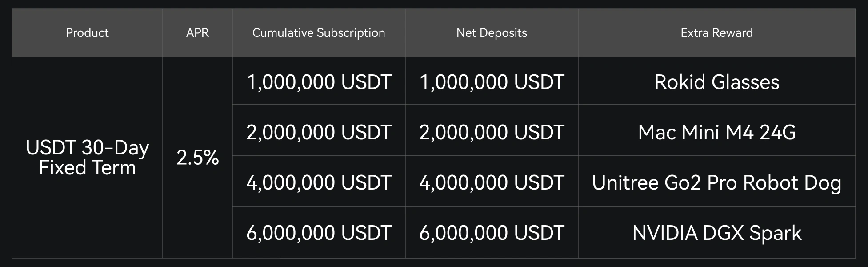Click the Net Deposits column header
Screen dimensions: 868x267
(492, 33)
